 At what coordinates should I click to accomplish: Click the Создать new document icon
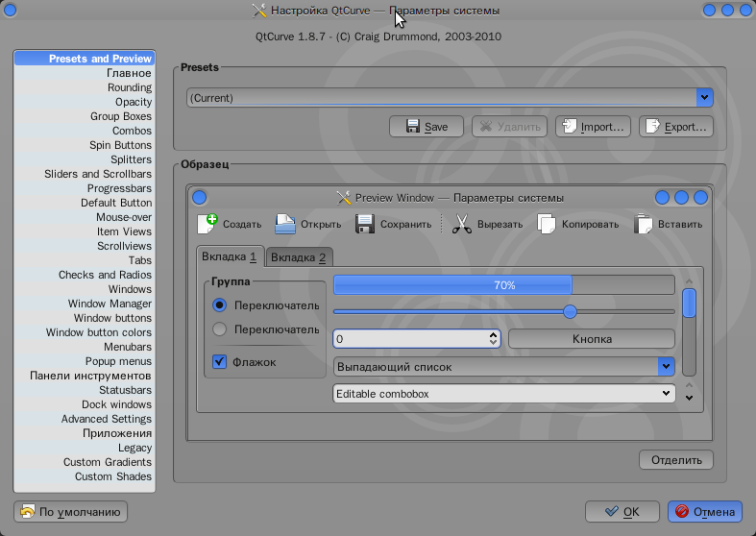(207, 224)
